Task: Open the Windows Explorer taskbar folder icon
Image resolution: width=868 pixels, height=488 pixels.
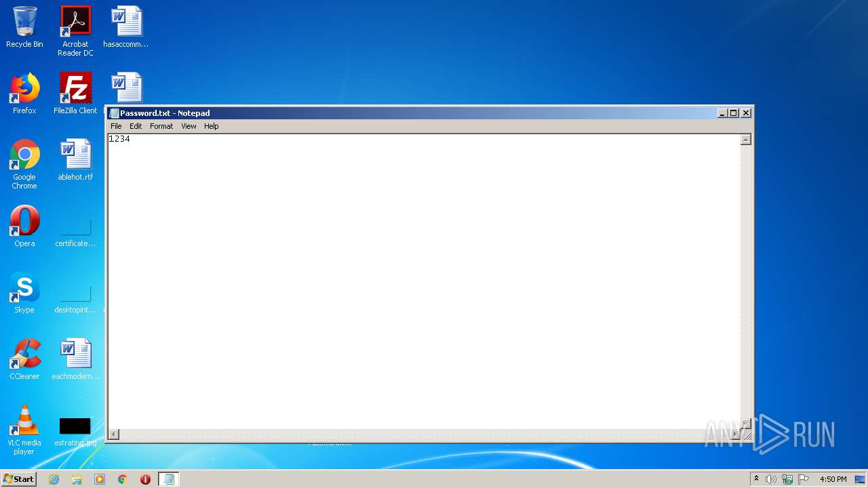Action: 77,479
